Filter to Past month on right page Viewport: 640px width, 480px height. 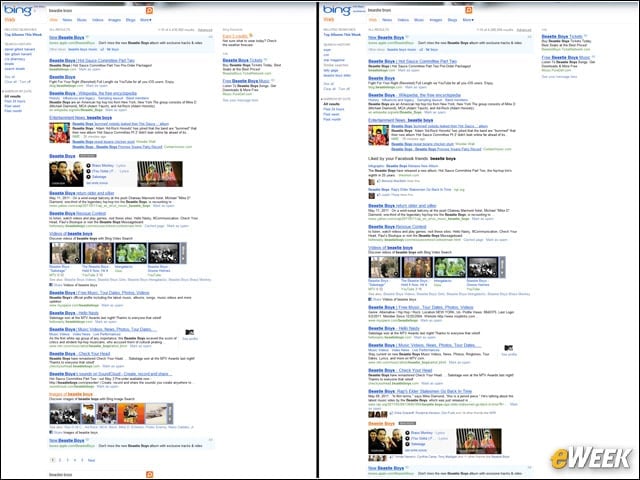[x=332, y=119]
